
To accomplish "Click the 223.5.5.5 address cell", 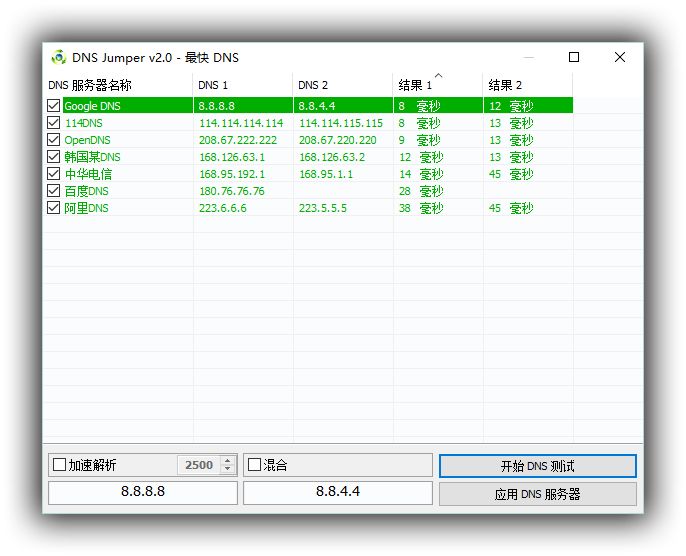I will pyautogui.click(x=323, y=208).
